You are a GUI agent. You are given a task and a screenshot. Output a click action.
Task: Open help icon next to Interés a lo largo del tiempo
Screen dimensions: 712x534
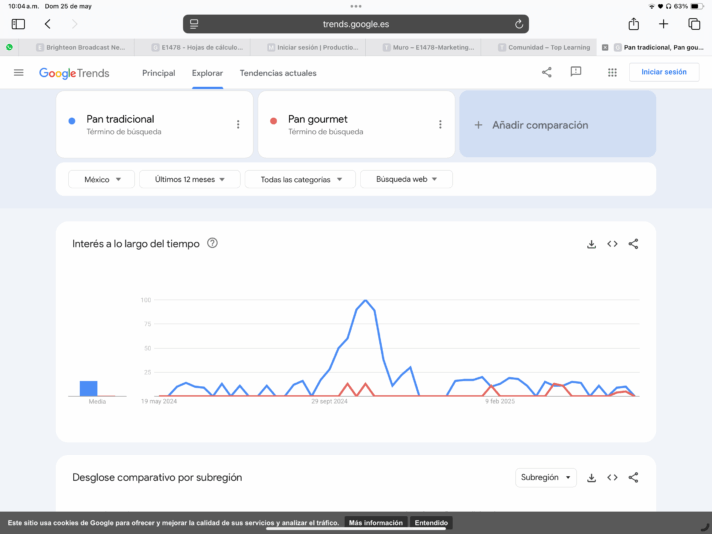pyautogui.click(x=212, y=243)
